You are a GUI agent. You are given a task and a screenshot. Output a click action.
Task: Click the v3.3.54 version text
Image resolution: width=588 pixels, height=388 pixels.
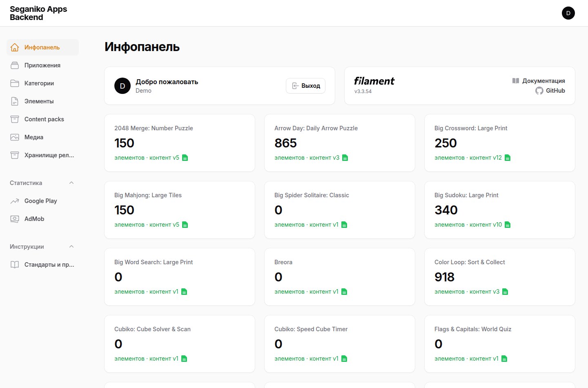point(363,91)
